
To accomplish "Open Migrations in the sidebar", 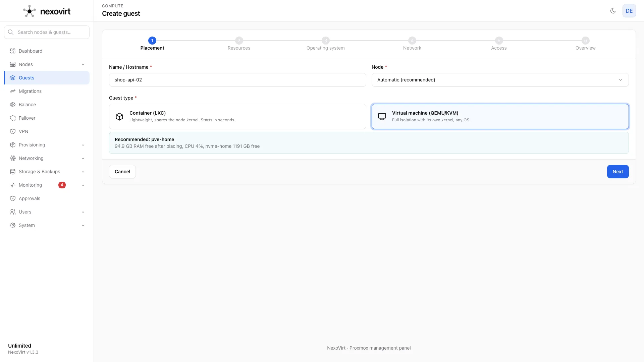I will click(47, 91).
